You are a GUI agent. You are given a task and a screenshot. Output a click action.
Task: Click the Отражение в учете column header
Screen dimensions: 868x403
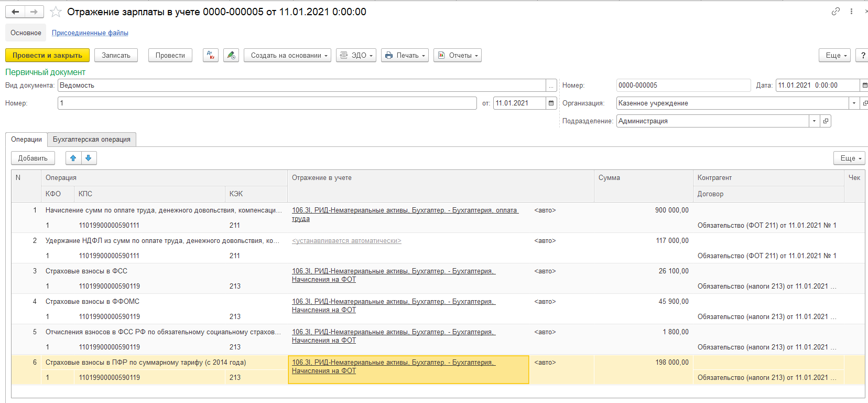[441, 186]
